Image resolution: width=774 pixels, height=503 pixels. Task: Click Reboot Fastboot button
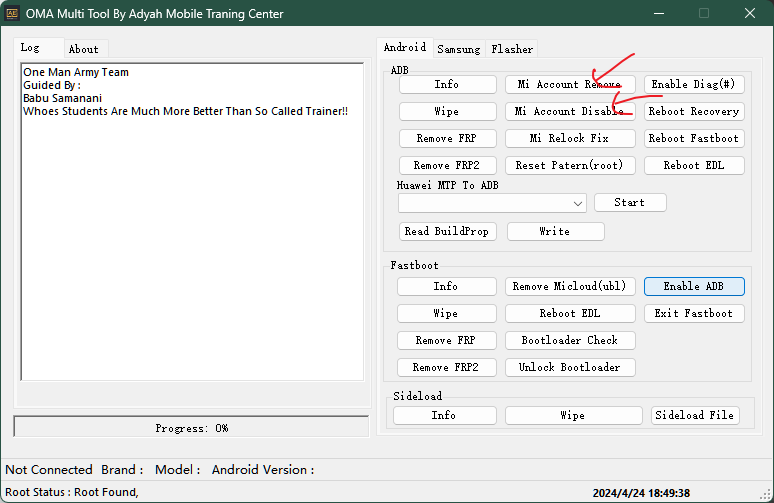(x=694, y=139)
